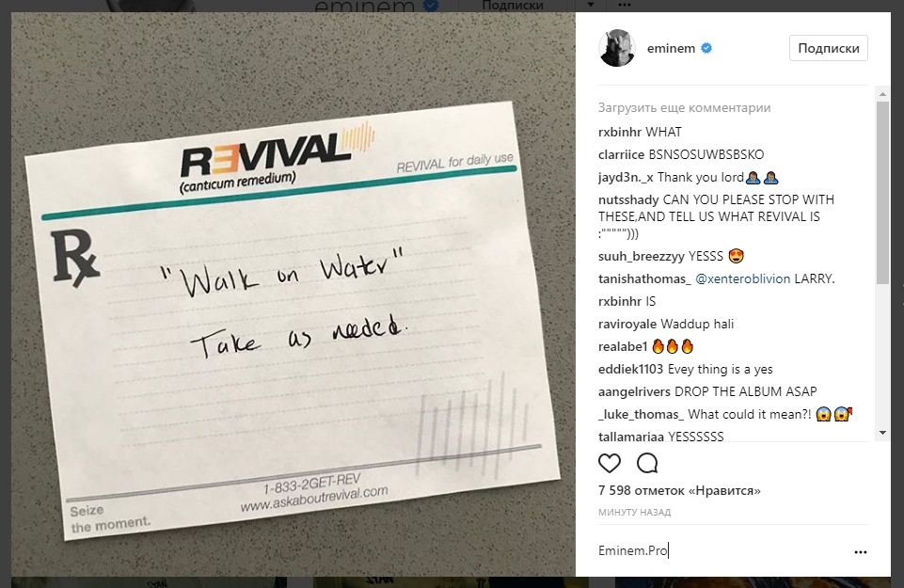Load more comments via Загрузить еще комментарии

tap(684, 108)
